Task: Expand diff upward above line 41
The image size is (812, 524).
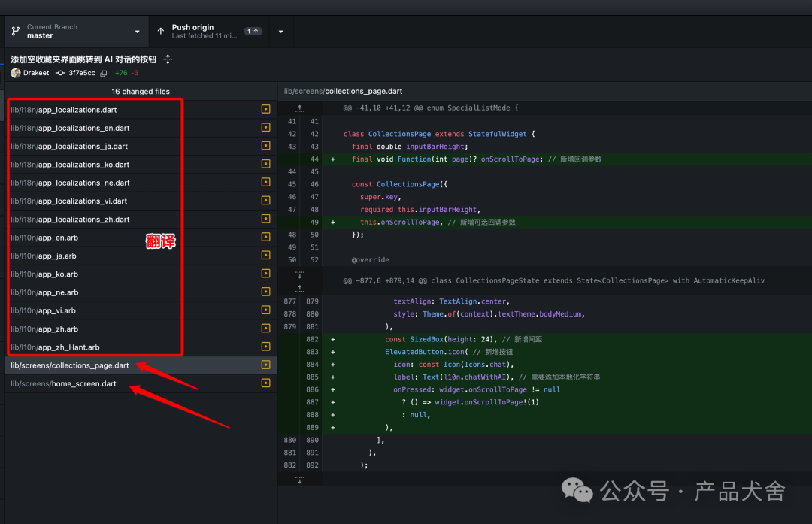Action: (x=300, y=108)
